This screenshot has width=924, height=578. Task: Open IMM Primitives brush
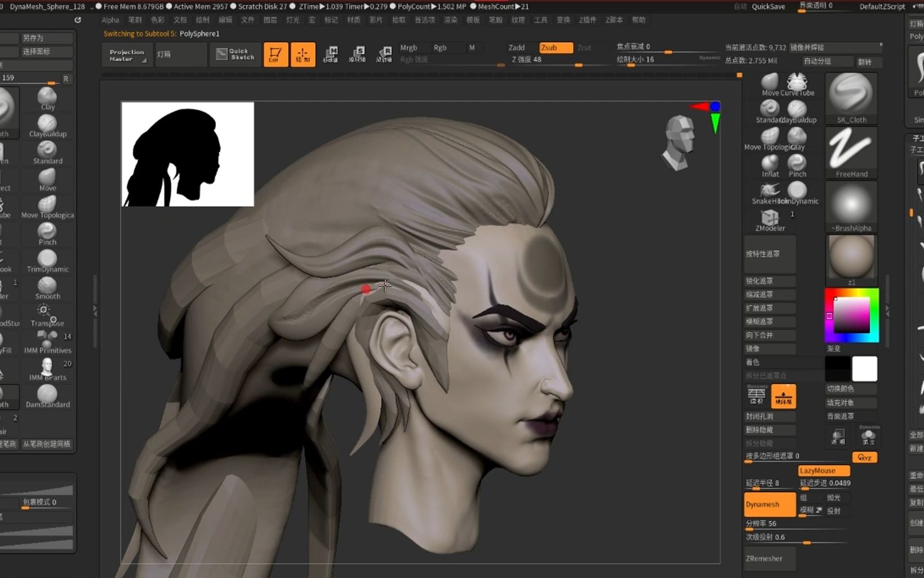(47, 341)
